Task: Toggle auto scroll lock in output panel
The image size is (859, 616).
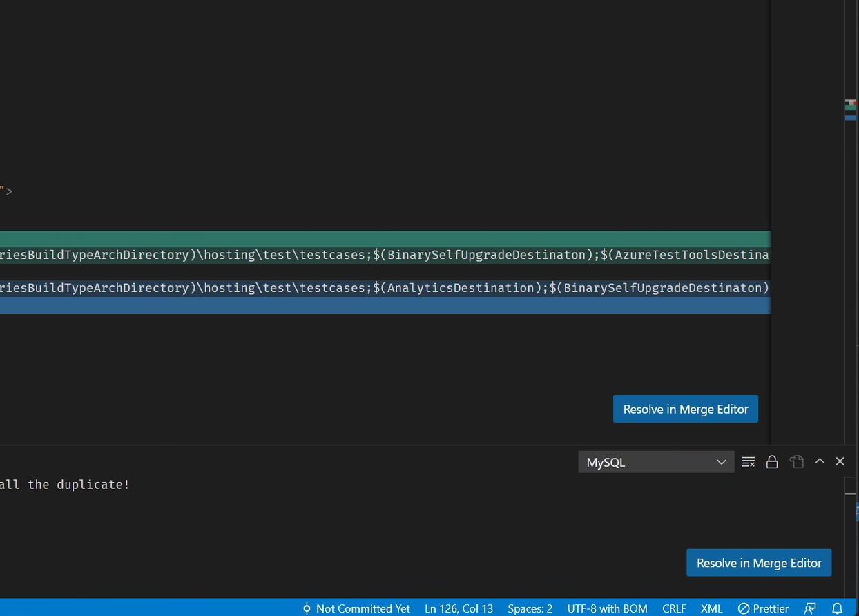Action: [772, 461]
